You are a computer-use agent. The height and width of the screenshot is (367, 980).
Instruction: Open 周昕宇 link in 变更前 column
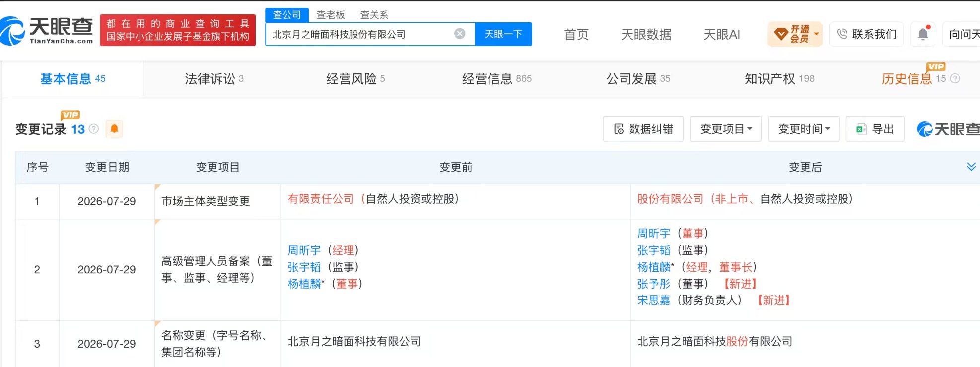click(304, 250)
